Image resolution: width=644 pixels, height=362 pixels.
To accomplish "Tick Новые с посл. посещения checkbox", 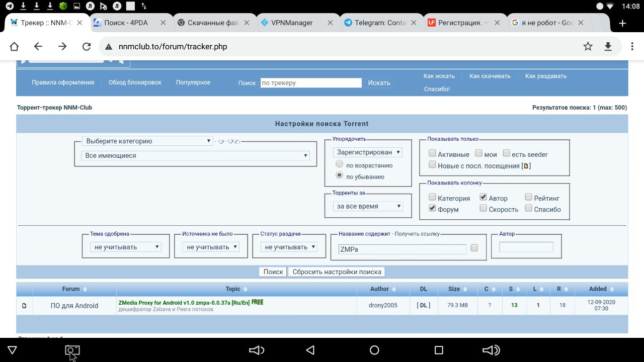I will tap(432, 165).
